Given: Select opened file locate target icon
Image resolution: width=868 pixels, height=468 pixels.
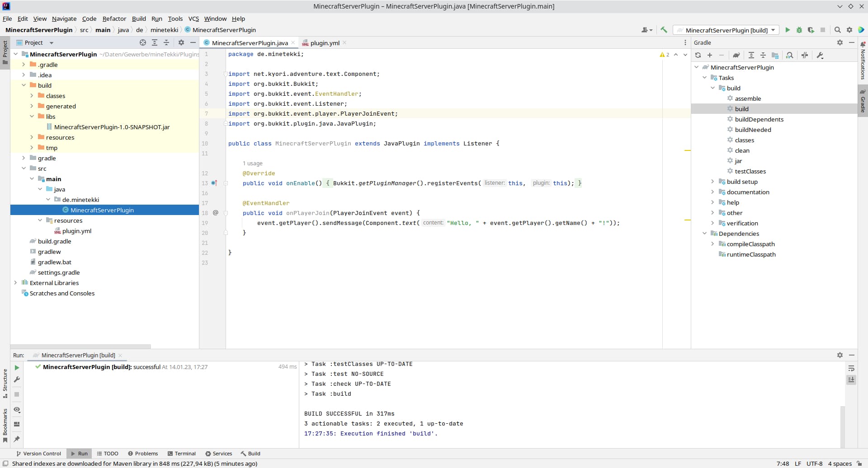Looking at the screenshot, I should (143, 42).
